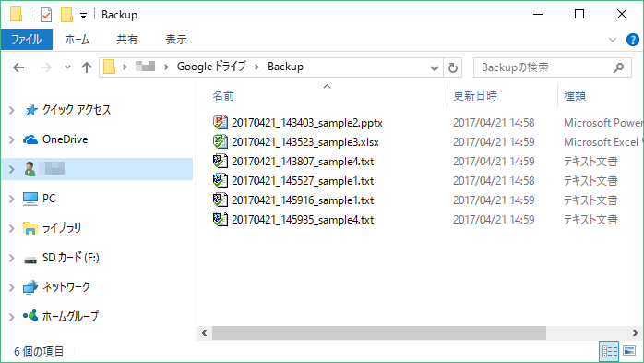This screenshot has height=363, width=644.
Task: Open the quick access toolbar customize dropdown
Action: click(83, 16)
